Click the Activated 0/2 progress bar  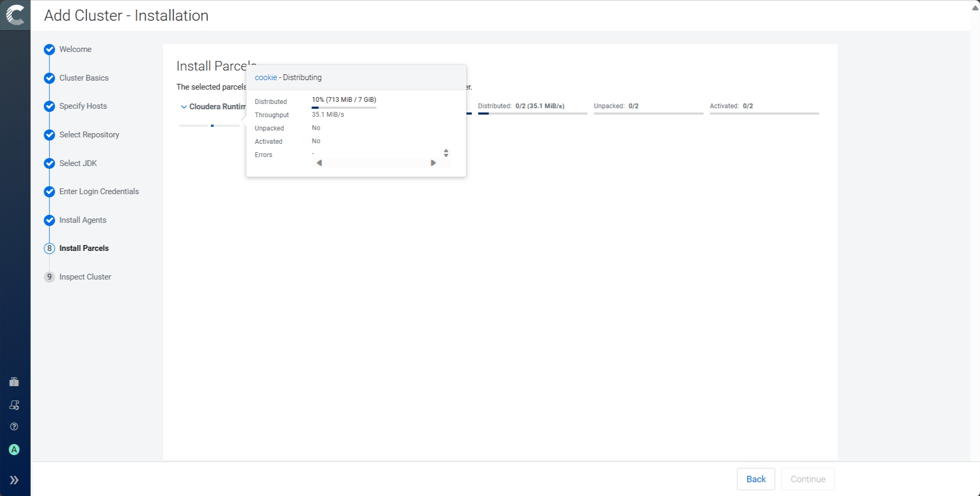pyautogui.click(x=765, y=114)
